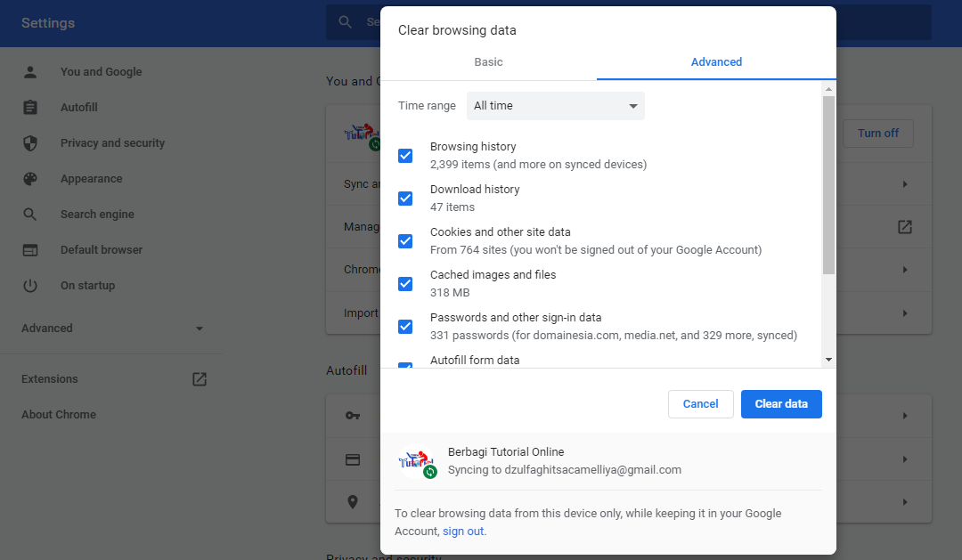Open About Chrome page

pos(59,415)
